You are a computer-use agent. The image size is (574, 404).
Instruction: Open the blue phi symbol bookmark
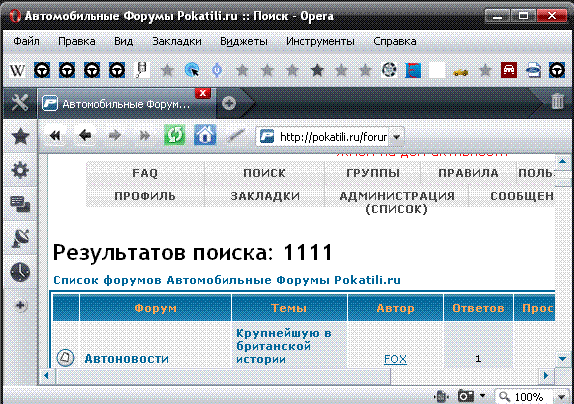click(x=217, y=70)
